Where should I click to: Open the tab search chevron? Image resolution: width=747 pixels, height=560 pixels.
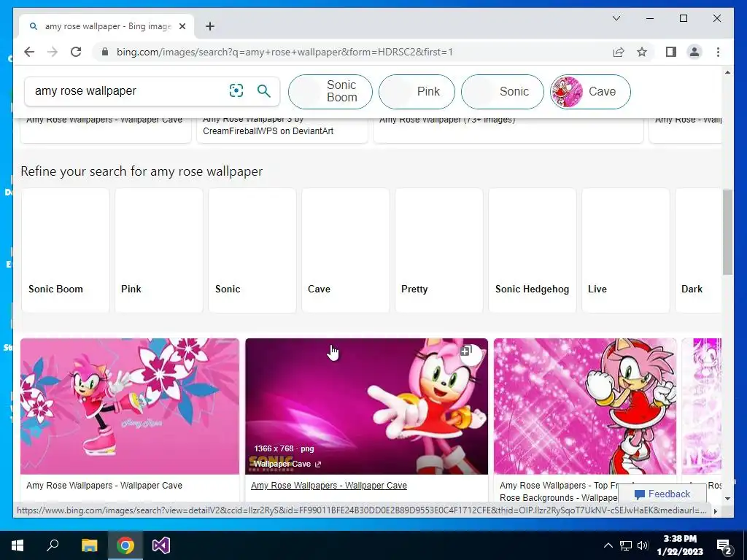pyautogui.click(x=616, y=18)
